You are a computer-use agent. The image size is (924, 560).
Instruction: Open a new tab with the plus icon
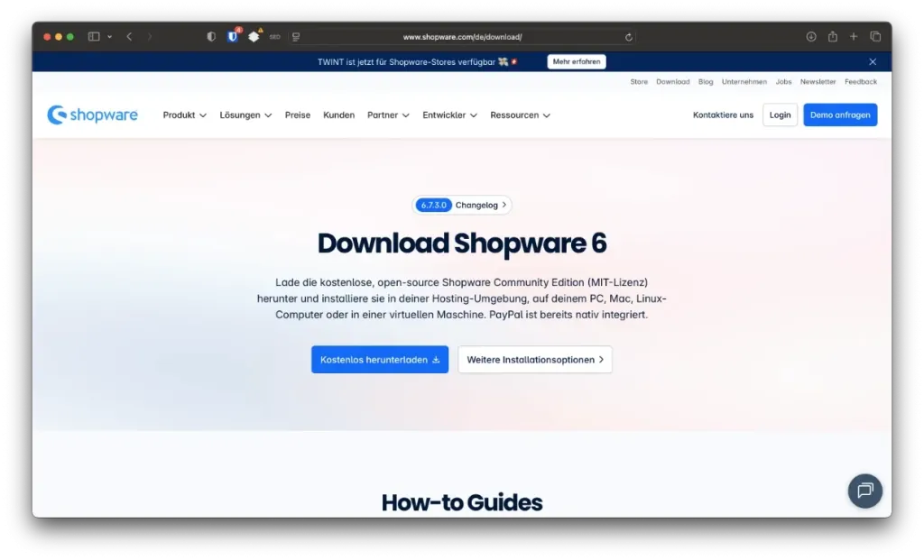click(x=853, y=36)
